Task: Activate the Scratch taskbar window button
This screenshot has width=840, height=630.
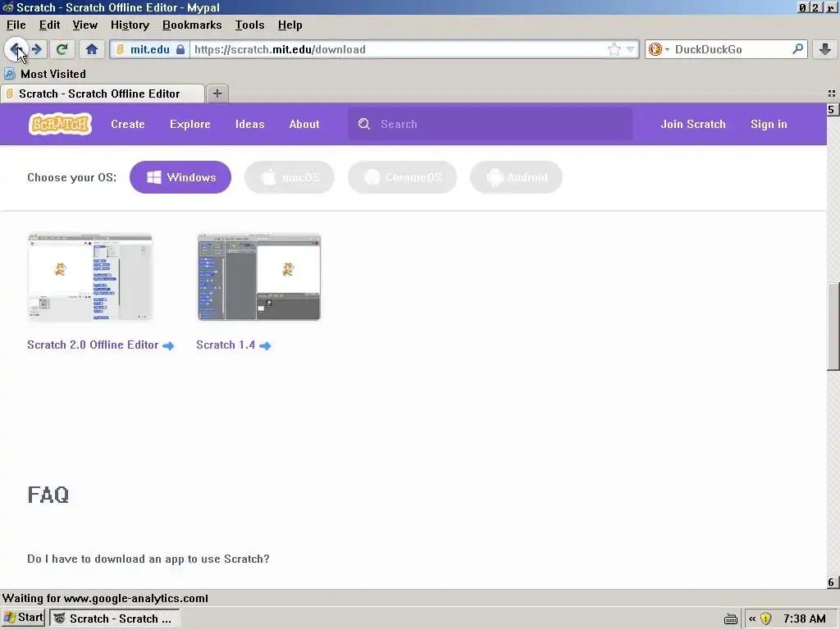Action: pyautogui.click(x=115, y=619)
